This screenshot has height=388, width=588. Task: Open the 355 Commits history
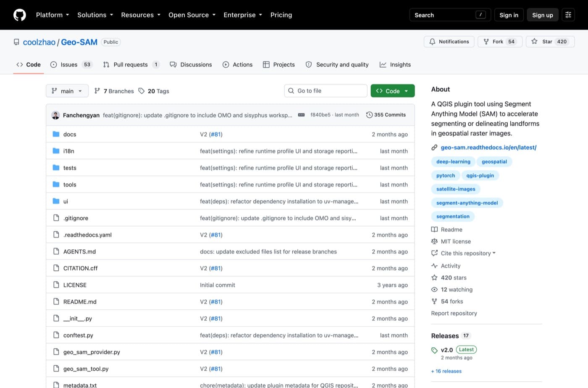(x=386, y=115)
